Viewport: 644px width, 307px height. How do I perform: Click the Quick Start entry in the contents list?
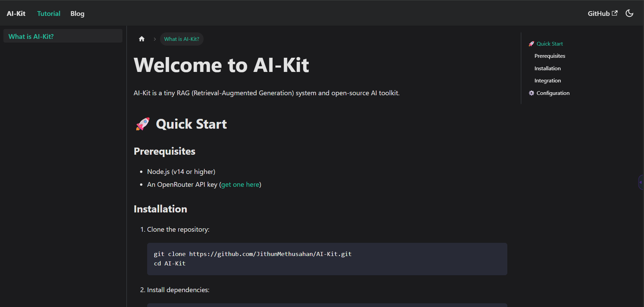click(549, 44)
